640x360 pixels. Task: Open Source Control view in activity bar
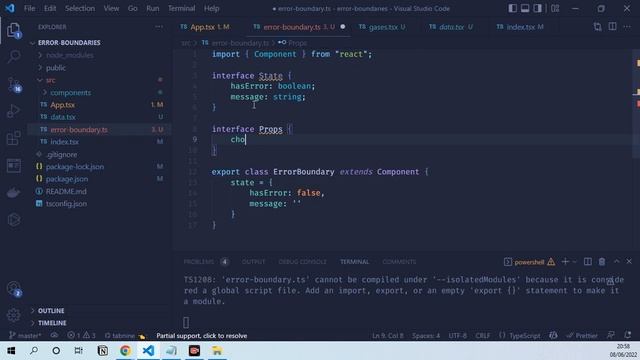click(x=13, y=84)
